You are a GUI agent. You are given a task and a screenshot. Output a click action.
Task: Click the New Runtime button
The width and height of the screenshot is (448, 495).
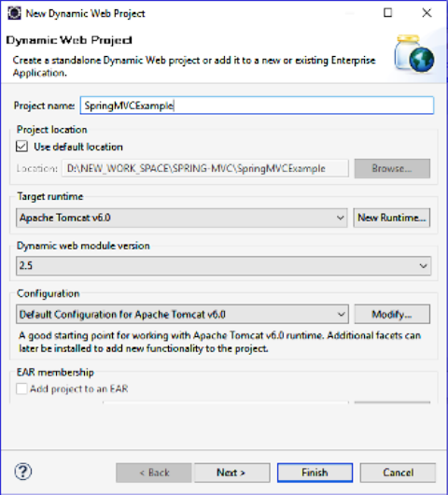click(x=391, y=218)
